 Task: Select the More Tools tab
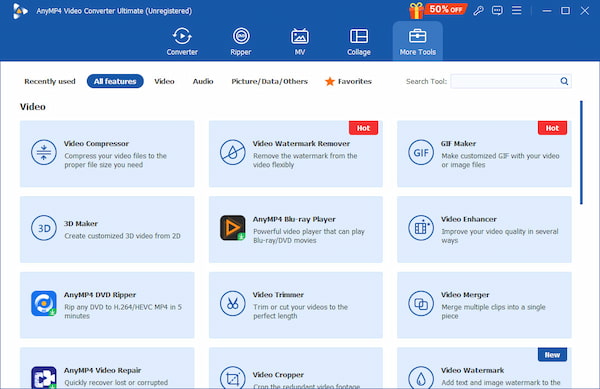tap(417, 41)
